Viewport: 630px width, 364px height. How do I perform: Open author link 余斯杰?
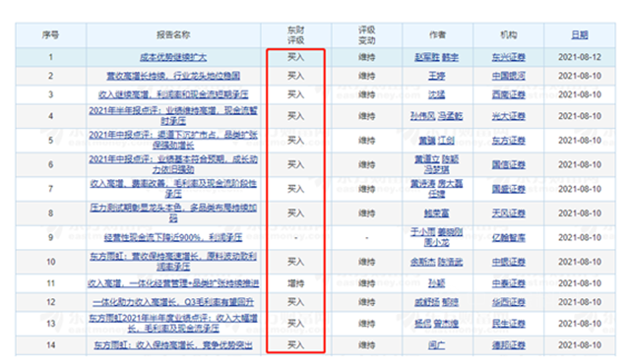(422, 262)
